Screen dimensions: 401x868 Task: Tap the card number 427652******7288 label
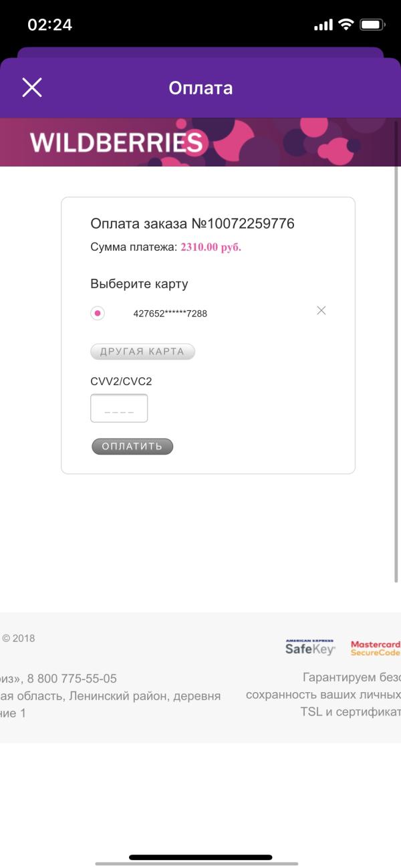pos(170,313)
